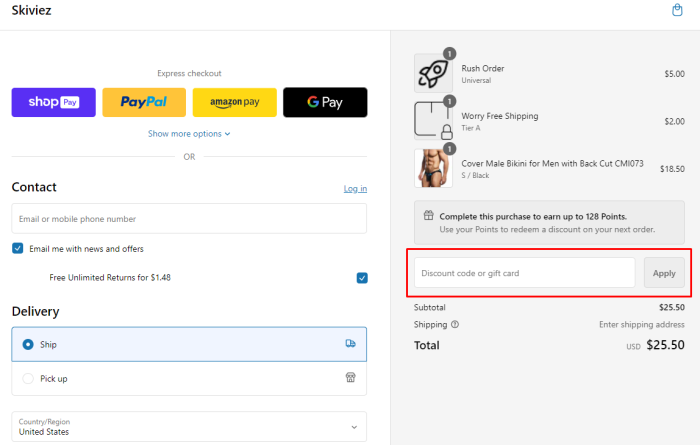
Task: Click the Worry Free Shipping box thumbnail
Action: pyautogui.click(x=433, y=121)
